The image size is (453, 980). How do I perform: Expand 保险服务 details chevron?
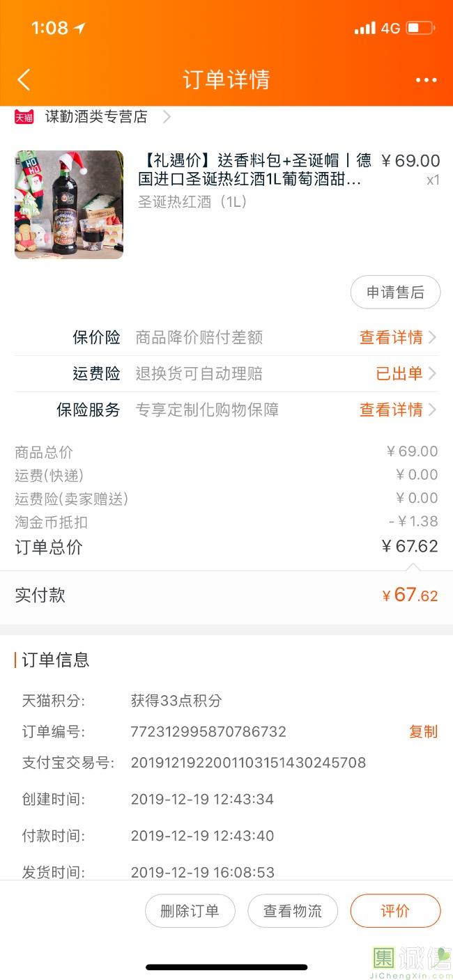pos(433,410)
